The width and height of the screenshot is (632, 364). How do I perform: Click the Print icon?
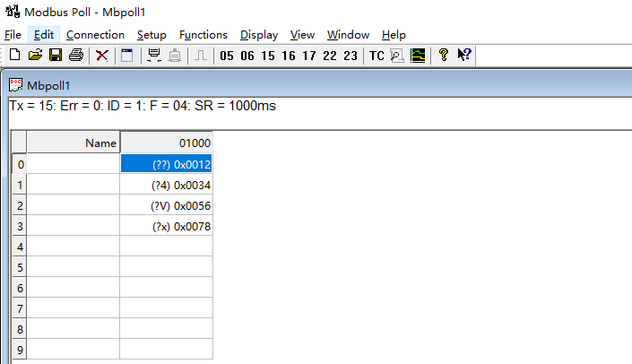(76, 55)
